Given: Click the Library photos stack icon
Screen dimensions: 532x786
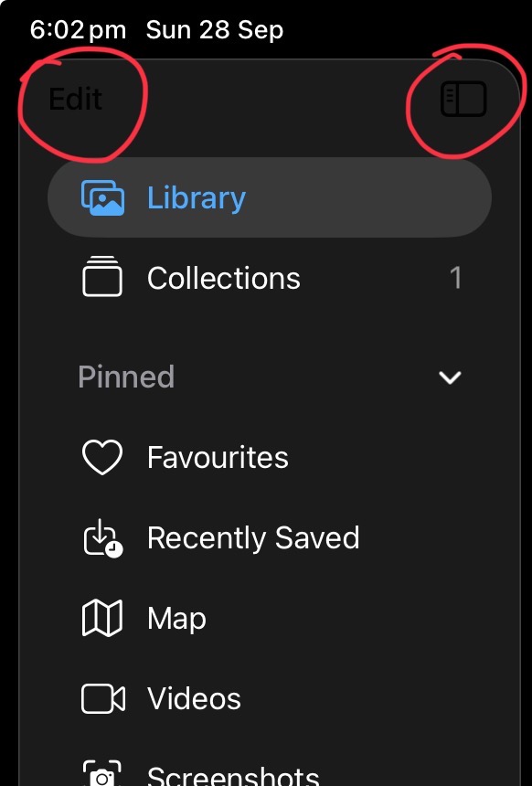Looking at the screenshot, I should (102, 198).
